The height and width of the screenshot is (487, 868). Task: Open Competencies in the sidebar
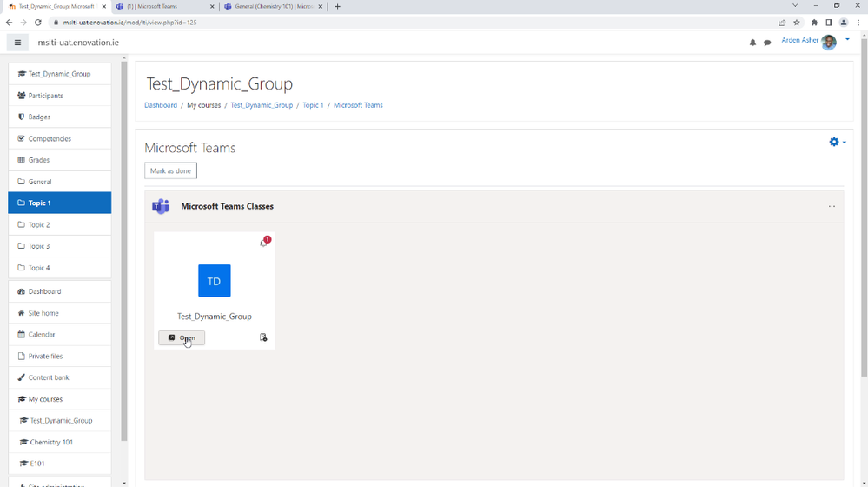coord(60,138)
